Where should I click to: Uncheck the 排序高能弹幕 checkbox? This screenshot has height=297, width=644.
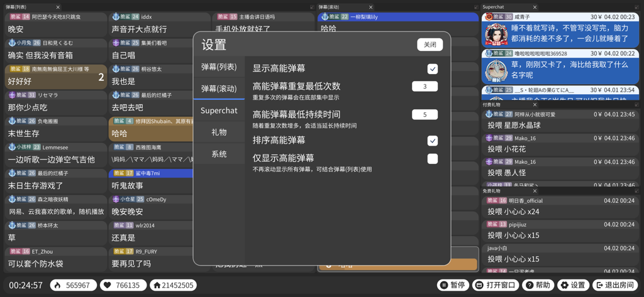click(x=432, y=141)
